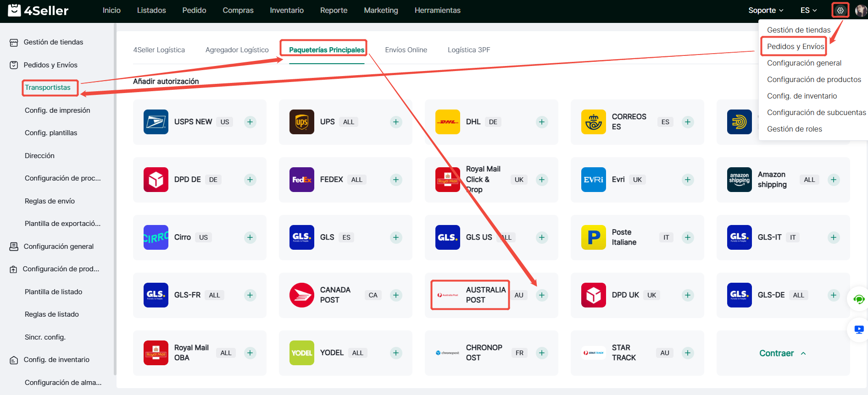The height and width of the screenshot is (395, 868).
Task: Open the Pedido menu
Action: (194, 10)
